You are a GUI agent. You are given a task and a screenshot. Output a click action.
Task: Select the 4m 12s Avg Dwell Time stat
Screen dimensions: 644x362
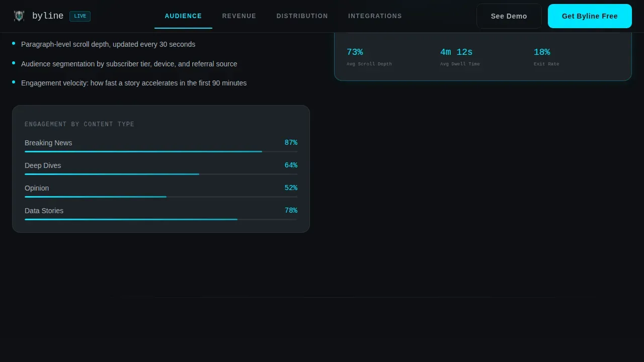click(x=460, y=57)
